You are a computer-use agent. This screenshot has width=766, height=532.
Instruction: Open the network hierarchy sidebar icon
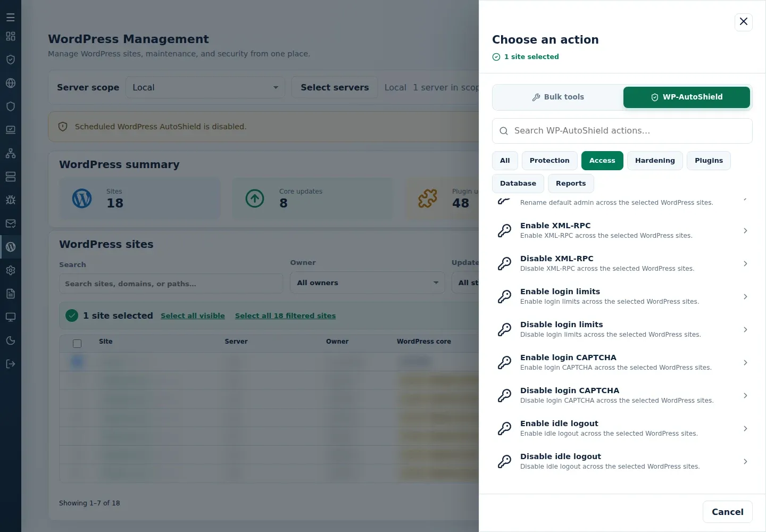click(11, 153)
